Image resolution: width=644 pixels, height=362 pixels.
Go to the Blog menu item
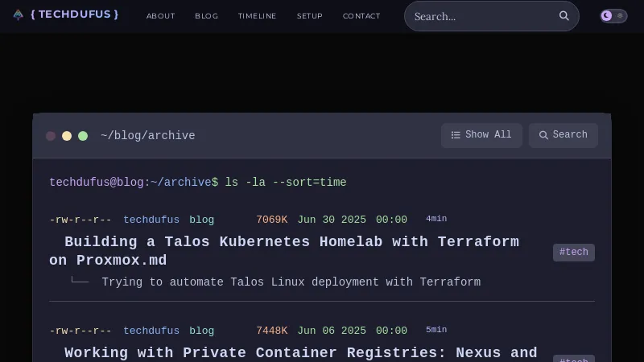206,16
